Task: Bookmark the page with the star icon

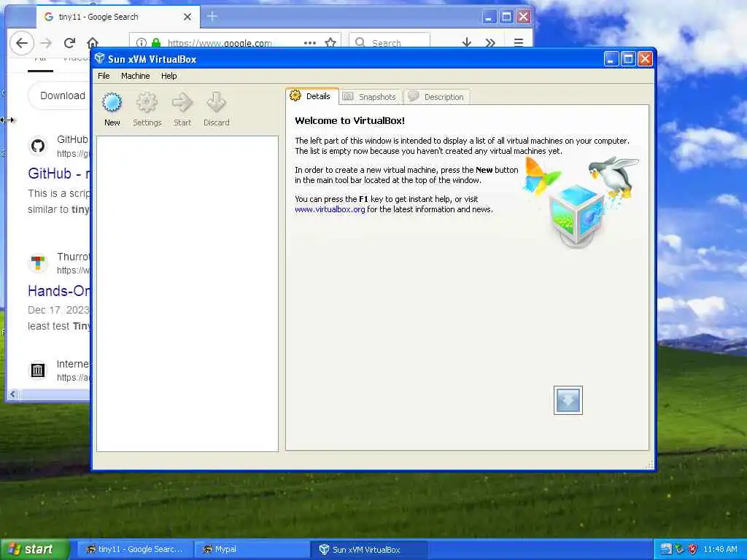Action: coord(330,43)
